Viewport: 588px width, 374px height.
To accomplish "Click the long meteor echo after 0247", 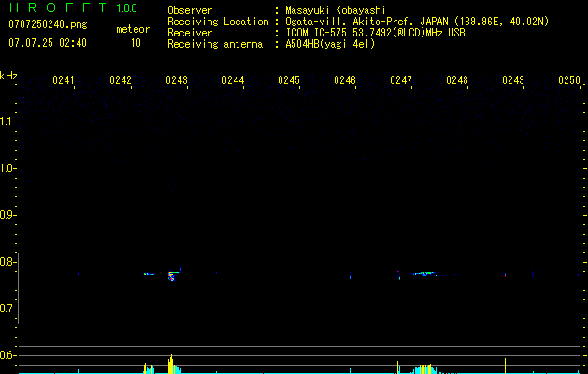I will point(424,273).
